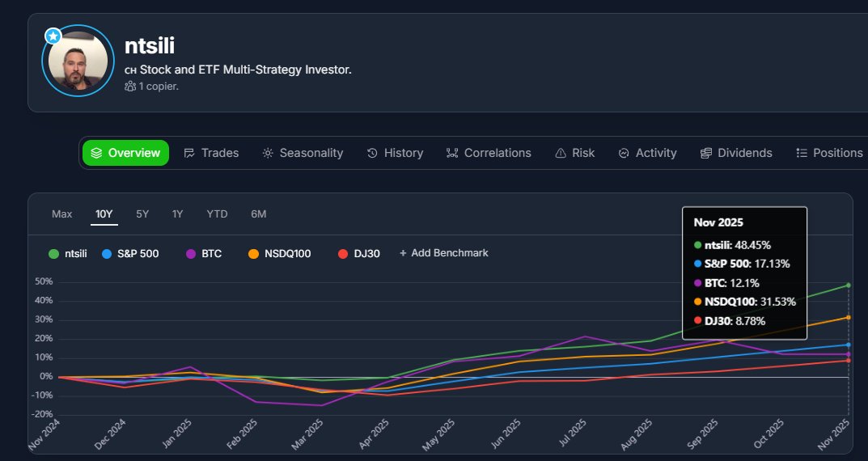Image resolution: width=868 pixels, height=461 pixels.
Task: Open the Activity tab
Action: tap(648, 153)
